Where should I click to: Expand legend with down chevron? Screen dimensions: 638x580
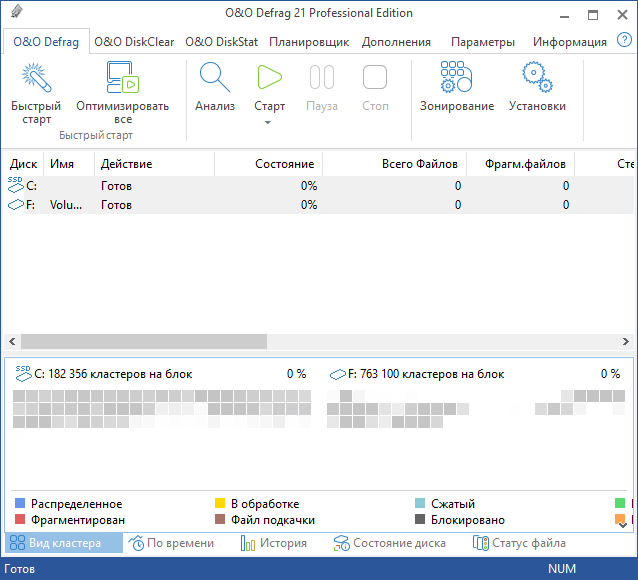tap(623, 525)
